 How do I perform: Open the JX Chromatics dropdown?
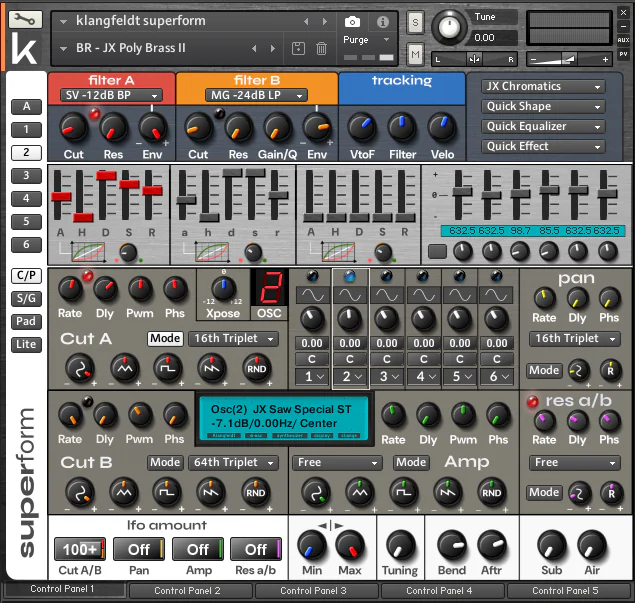click(543, 86)
